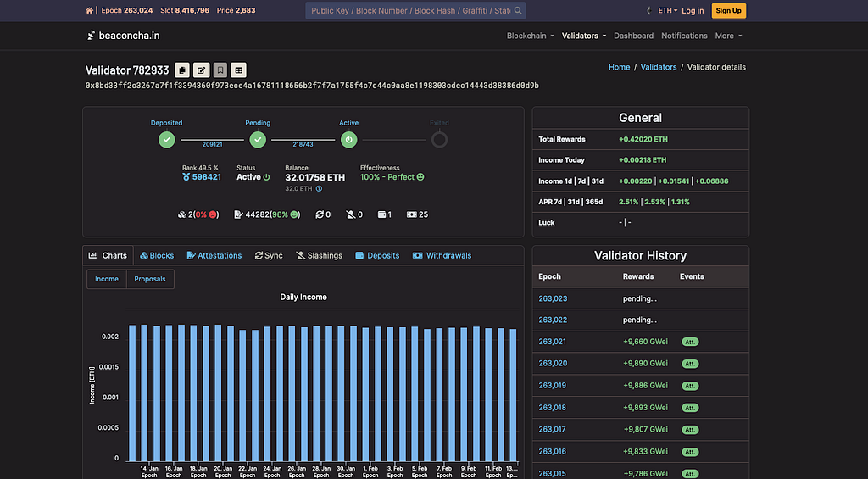
Task: Expand the More menu
Action: pyautogui.click(x=728, y=36)
